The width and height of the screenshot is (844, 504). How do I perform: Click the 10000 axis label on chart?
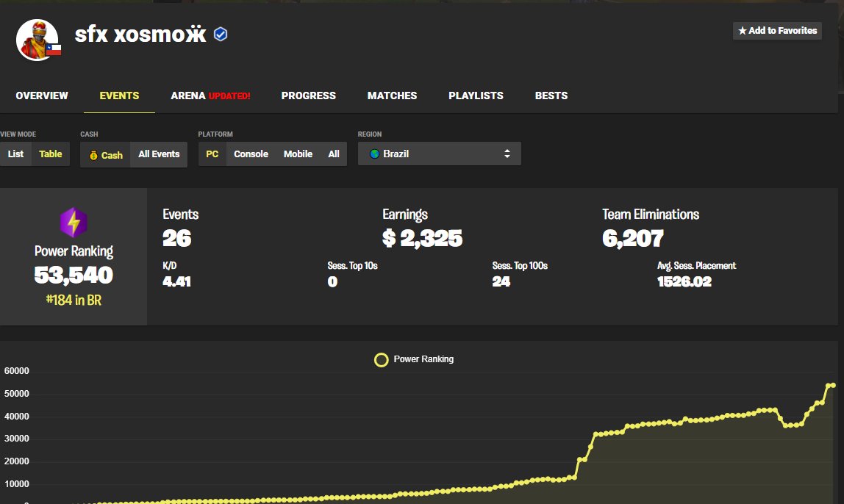(17, 484)
